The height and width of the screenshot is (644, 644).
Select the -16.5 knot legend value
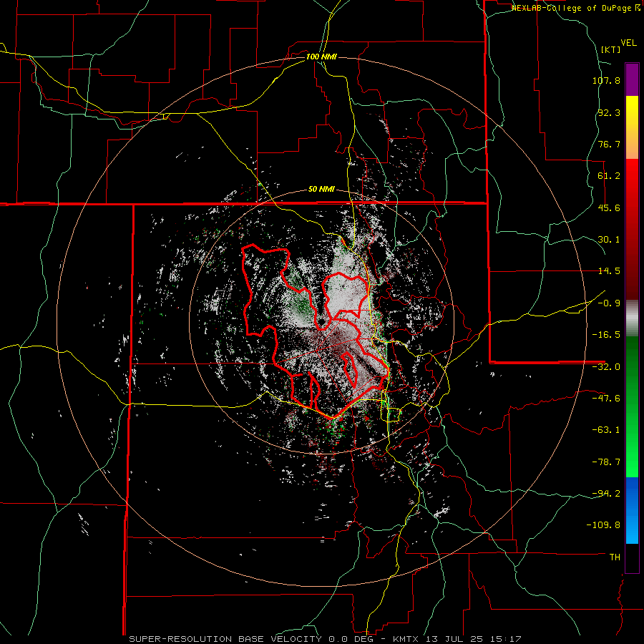[x=606, y=335]
